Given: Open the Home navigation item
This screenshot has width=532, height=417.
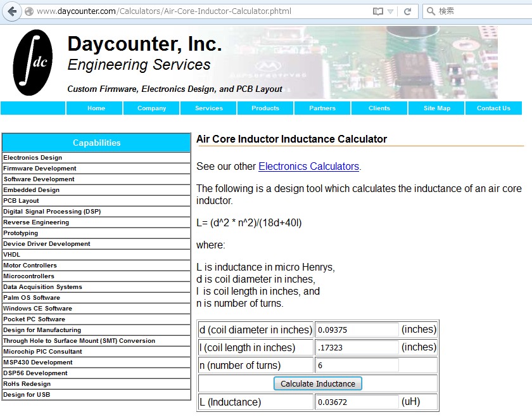Looking at the screenshot, I should point(94,108).
